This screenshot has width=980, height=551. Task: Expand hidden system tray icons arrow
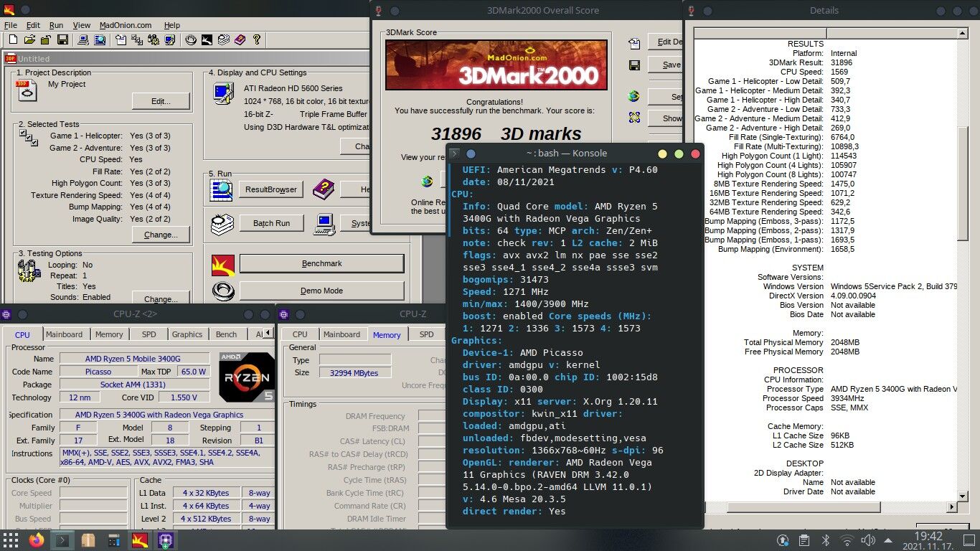coord(887,540)
